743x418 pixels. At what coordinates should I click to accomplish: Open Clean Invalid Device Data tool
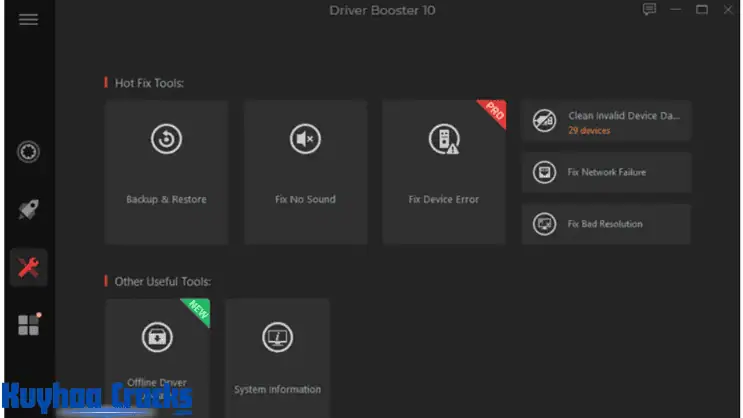pyautogui.click(x=606, y=122)
